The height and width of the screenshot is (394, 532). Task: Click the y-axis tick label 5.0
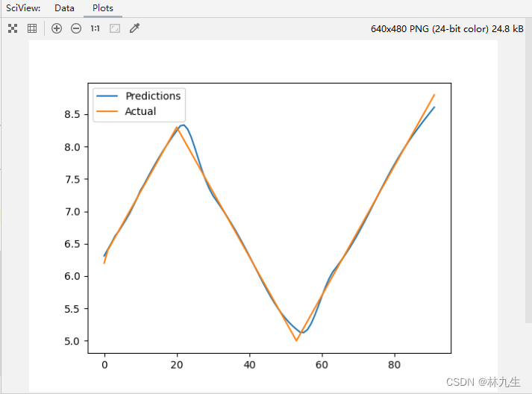click(72, 341)
